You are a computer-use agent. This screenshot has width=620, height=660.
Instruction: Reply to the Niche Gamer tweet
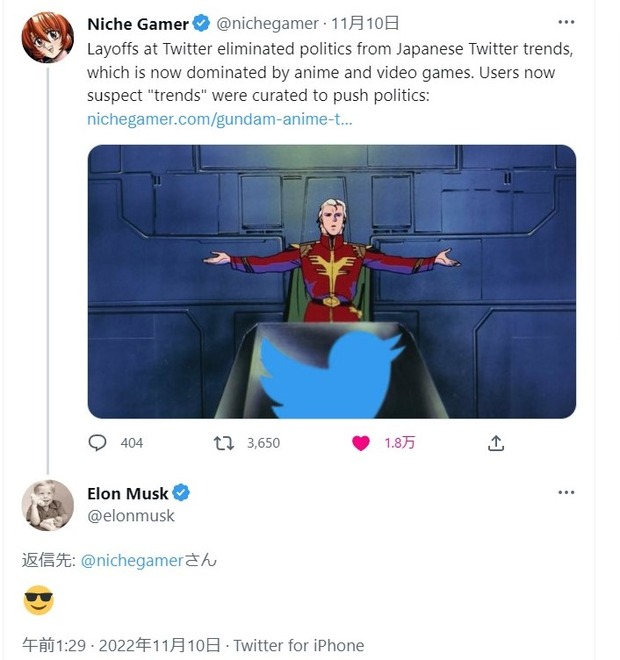pos(98,443)
